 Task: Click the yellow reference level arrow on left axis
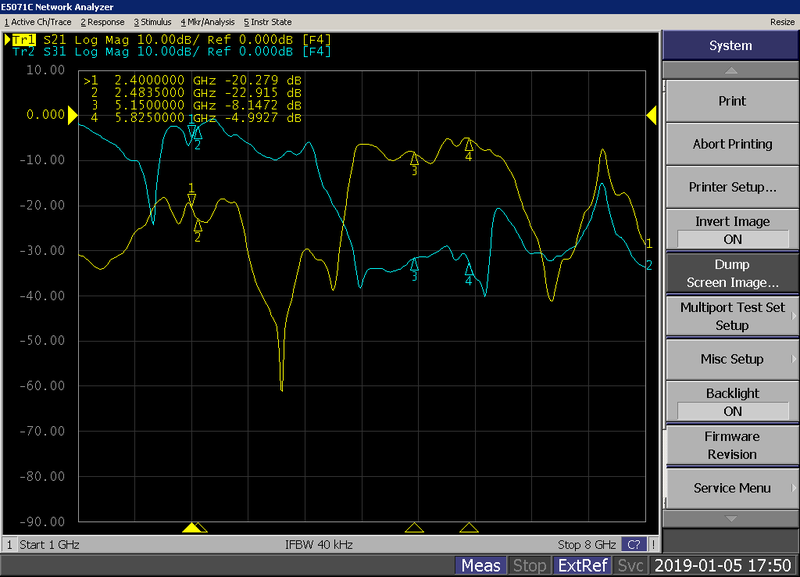[x=73, y=115]
